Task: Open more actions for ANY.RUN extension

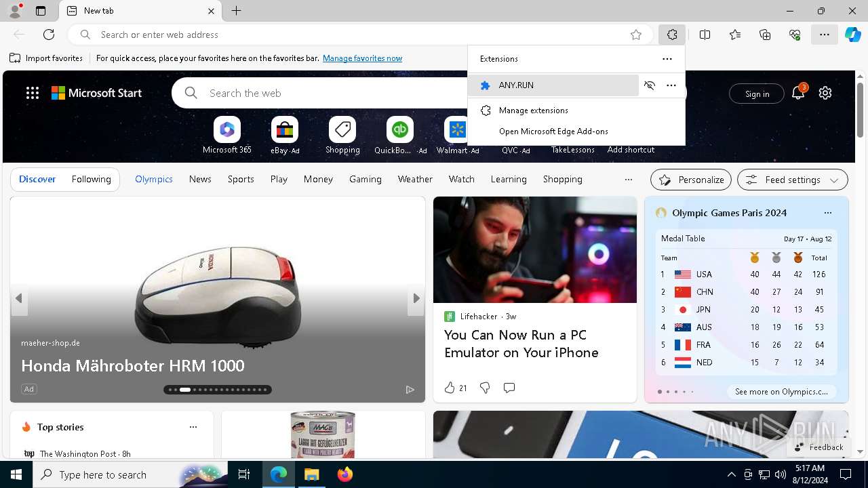Action: point(671,85)
